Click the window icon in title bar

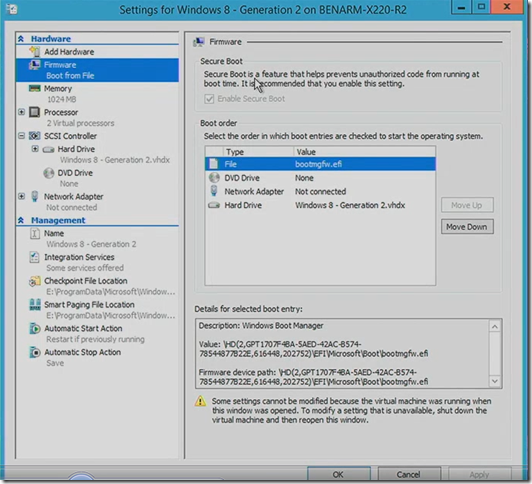pos(11,9)
